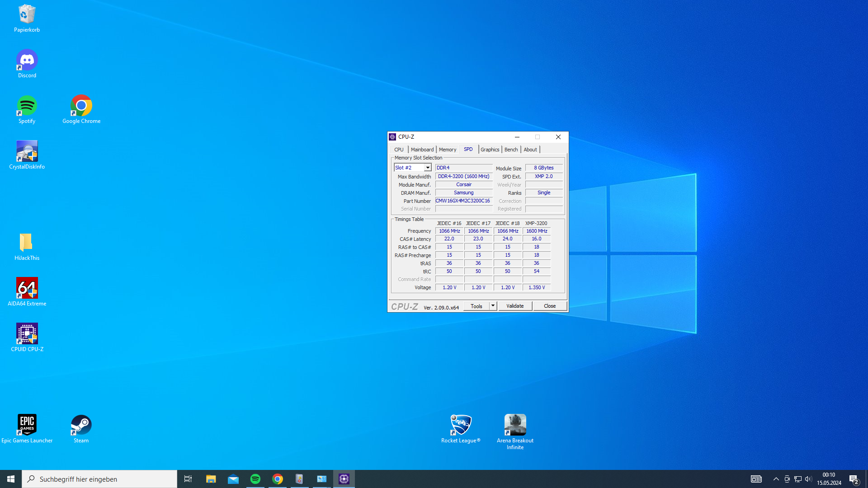Expand the Slot #2 memory dropdown
The image size is (868, 488).
point(427,168)
